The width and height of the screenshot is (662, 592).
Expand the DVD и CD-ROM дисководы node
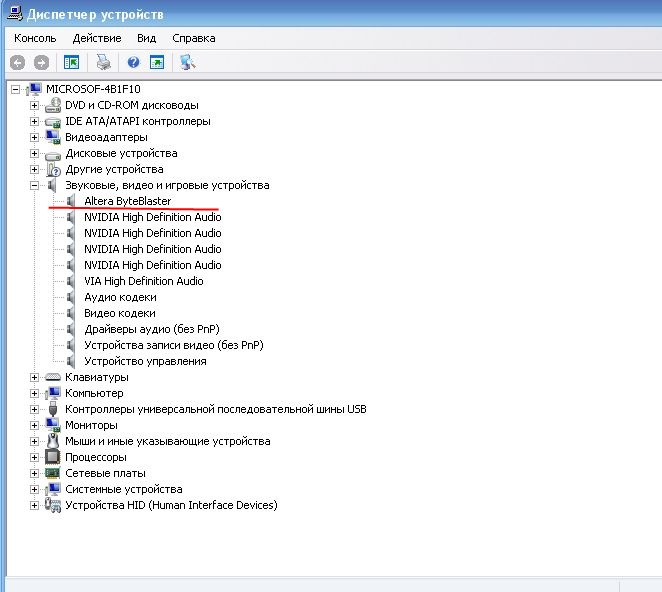34,105
